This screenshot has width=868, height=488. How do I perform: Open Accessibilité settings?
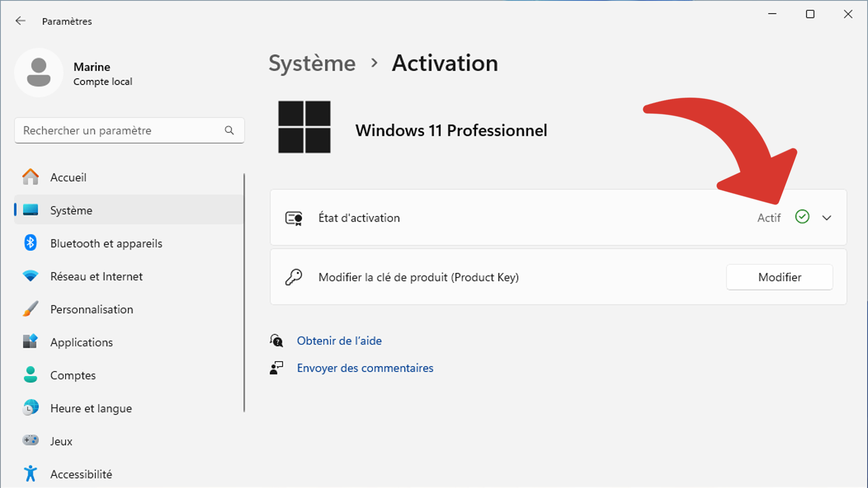[129, 474]
